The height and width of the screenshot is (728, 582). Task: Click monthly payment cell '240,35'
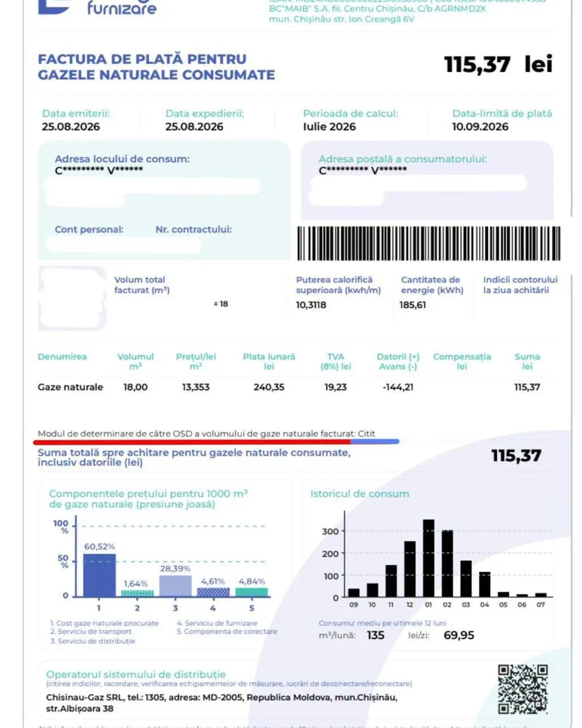click(269, 387)
